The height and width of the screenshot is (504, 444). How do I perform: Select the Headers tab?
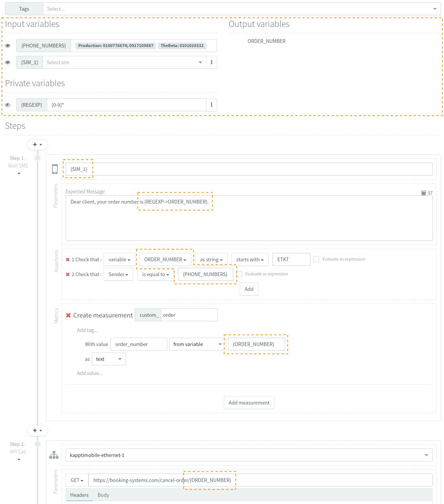click(x=79, y=495)
